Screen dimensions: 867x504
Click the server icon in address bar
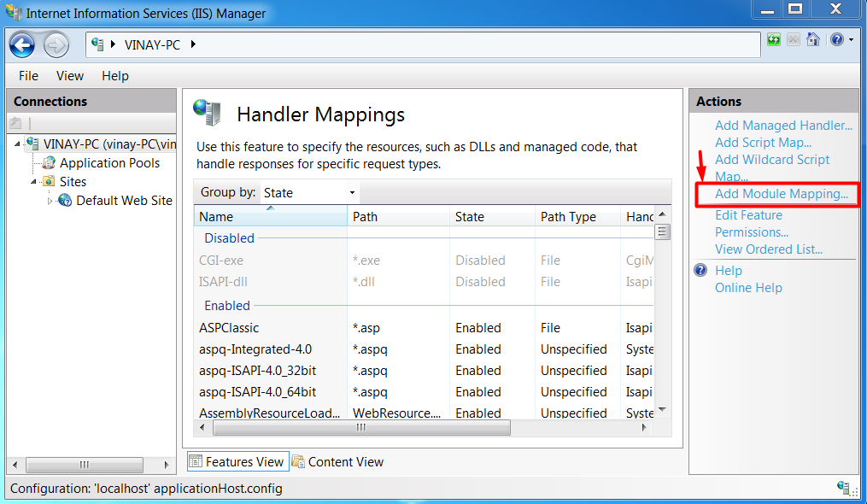pos(98,44)
